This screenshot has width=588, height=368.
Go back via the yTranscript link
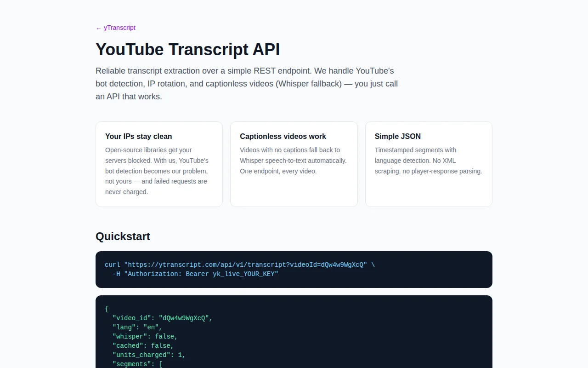pos(115,28)
